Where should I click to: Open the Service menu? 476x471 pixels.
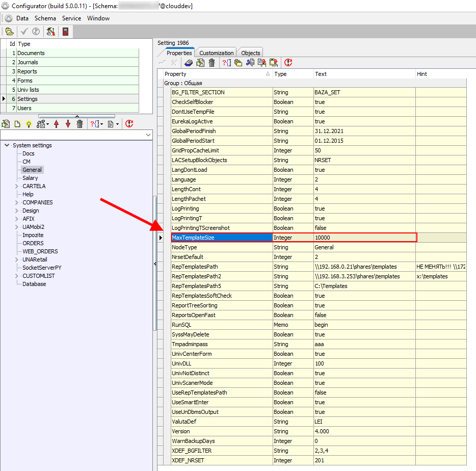(72, 18)
